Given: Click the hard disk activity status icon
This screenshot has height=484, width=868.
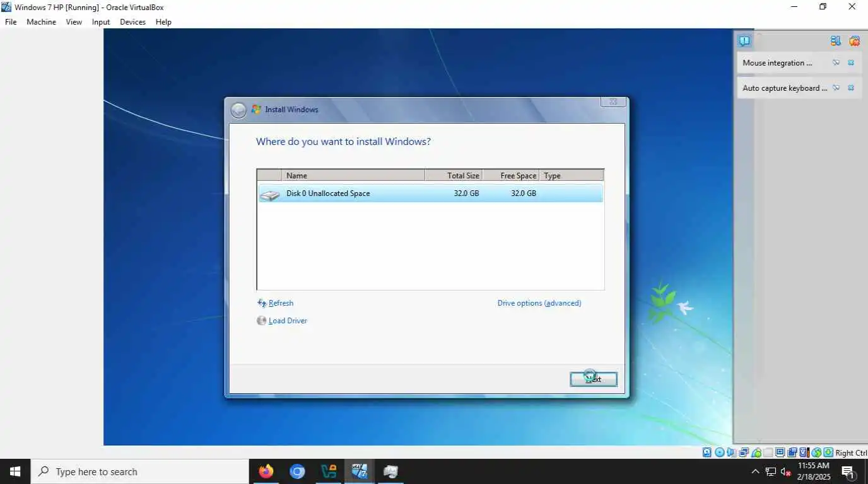Looking at the screenshot, I should click(707, 452).
